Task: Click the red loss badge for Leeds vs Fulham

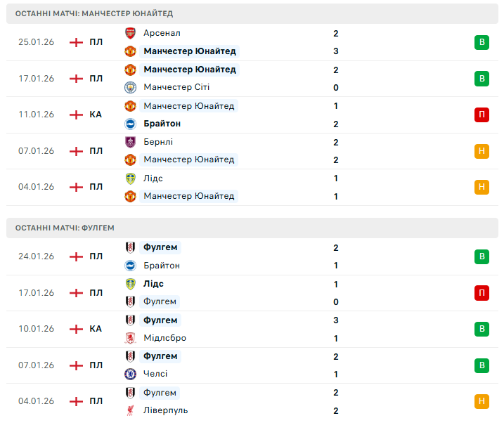Action: pos(482,293)
